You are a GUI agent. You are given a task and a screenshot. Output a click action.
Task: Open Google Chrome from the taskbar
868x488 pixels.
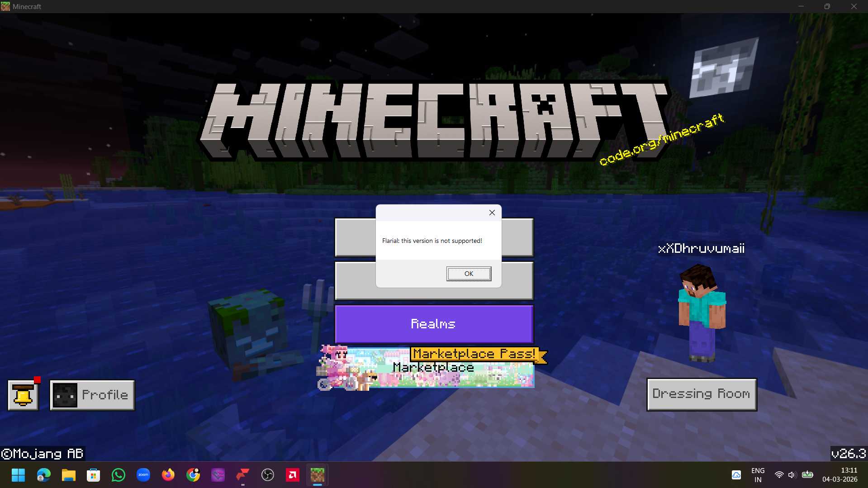point(193,475)
